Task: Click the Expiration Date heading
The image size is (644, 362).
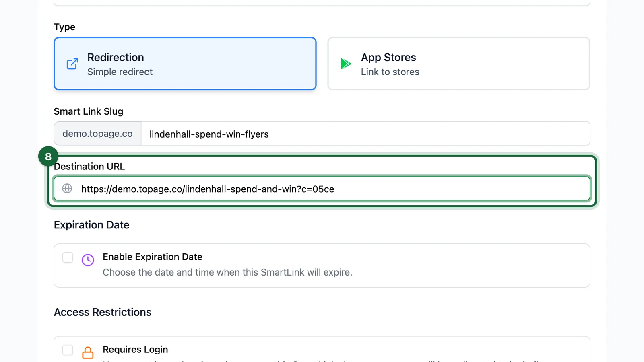Action: pyautogui.click(x=92, y=225)
